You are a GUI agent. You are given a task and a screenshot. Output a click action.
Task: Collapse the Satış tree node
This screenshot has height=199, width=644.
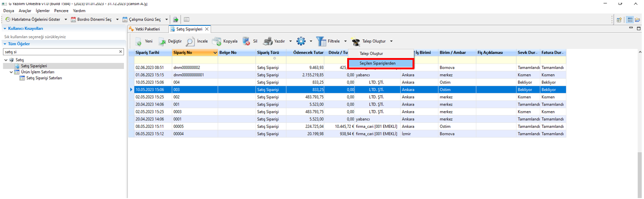pos(6,60)
